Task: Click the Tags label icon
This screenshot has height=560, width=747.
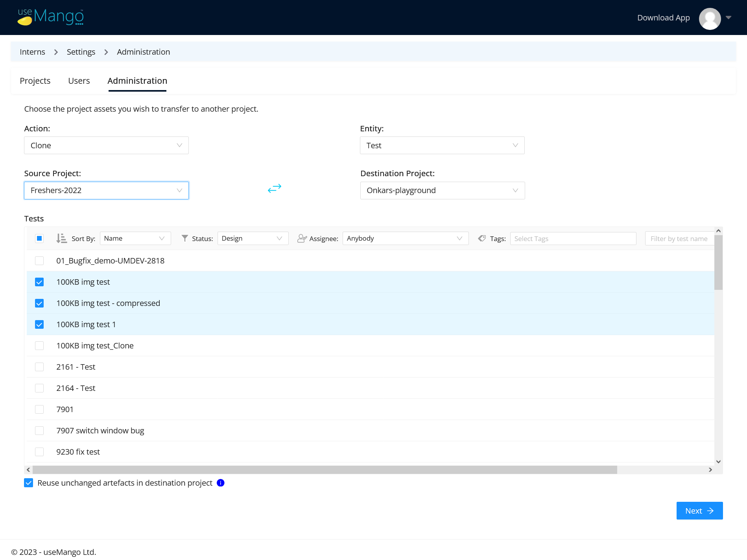Action: click(x=482, y=238)
